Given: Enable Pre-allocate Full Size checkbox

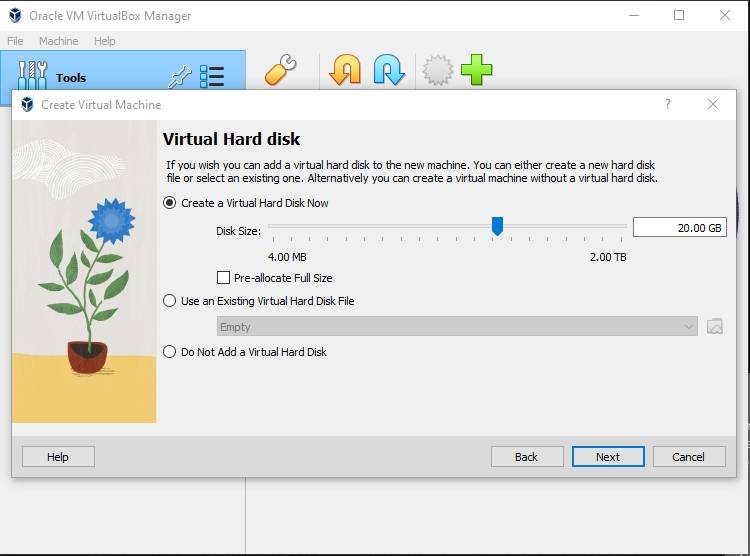Looking at the screenshot, I should tap(223, 278).
